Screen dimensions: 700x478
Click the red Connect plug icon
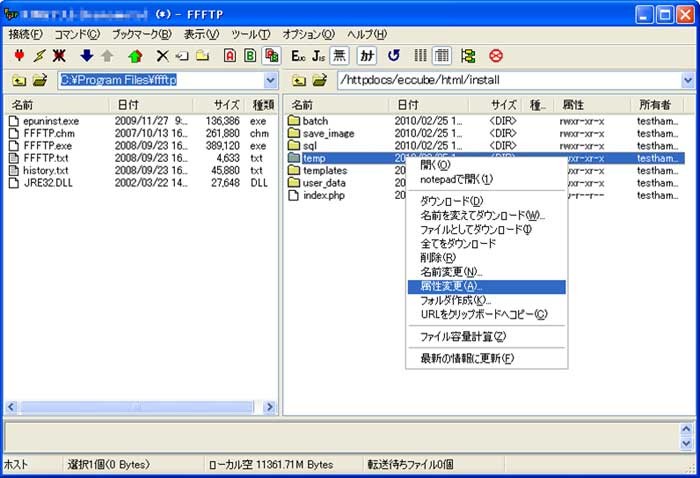click(x=19, y=56)
